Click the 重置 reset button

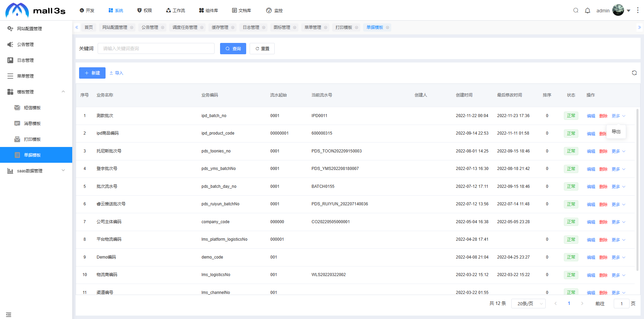tap(262, 48)
